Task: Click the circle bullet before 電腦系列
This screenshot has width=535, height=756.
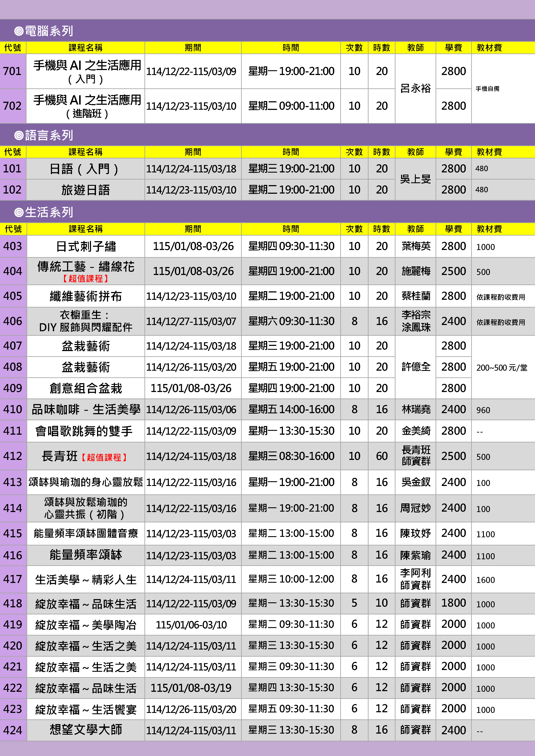Action: 19,31
